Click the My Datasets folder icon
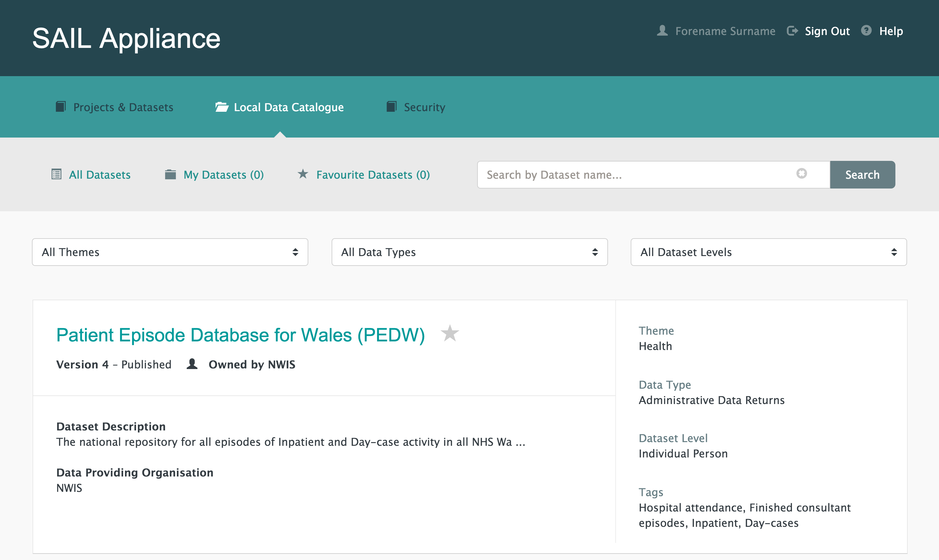The height and width of the screenshot is (560, 939). tap(170, 174)
